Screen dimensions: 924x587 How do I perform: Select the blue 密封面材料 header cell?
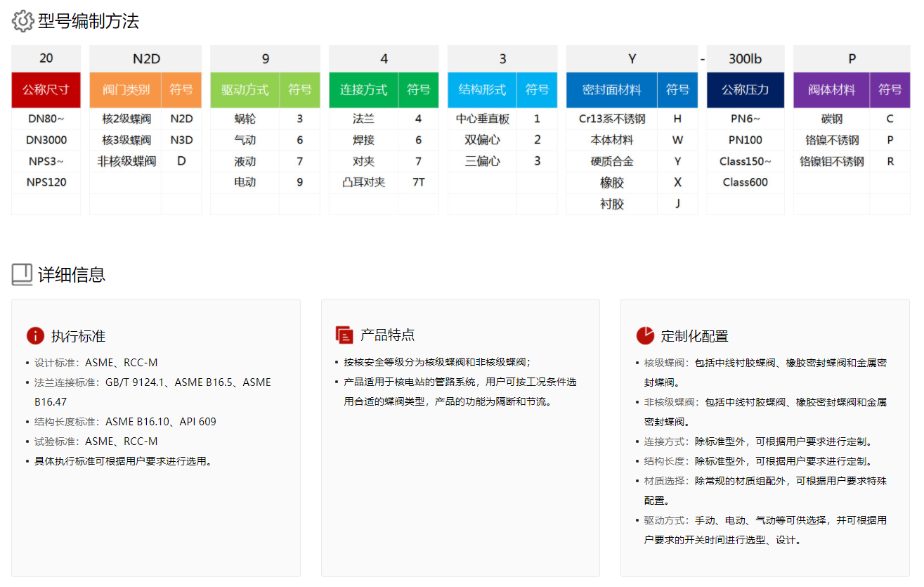[611, 90]
